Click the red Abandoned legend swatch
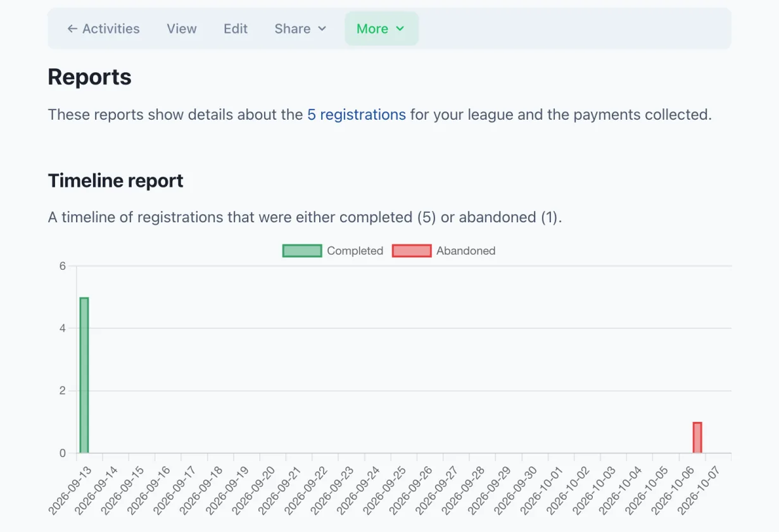 click(412, 251)
